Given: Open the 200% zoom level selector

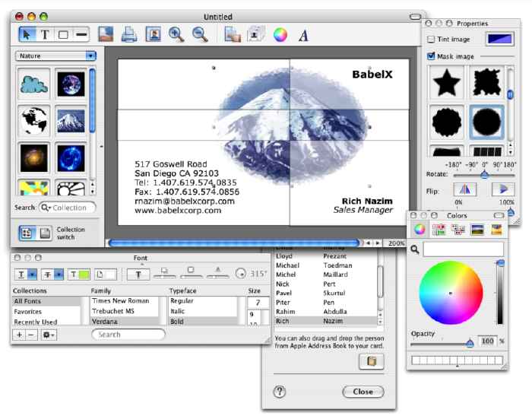Looking at the screenshot, I should [x=396, y=243].
